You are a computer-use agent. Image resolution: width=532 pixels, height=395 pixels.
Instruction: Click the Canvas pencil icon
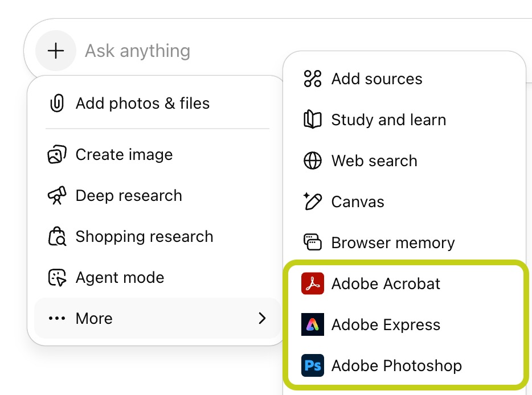click(312, 201)
